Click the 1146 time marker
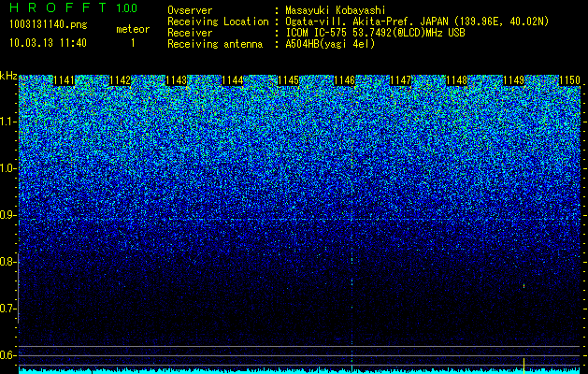This screenshot has height=374, width=588. point(345,80)
